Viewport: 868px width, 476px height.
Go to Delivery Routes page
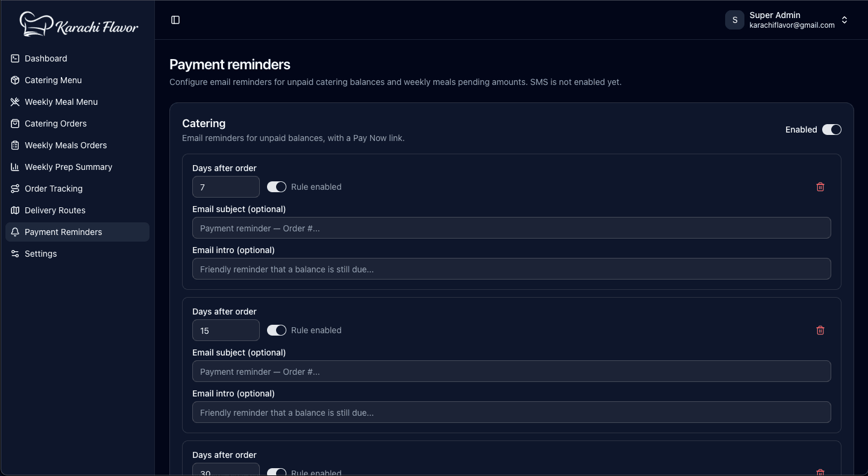click(x=77, y=210)
